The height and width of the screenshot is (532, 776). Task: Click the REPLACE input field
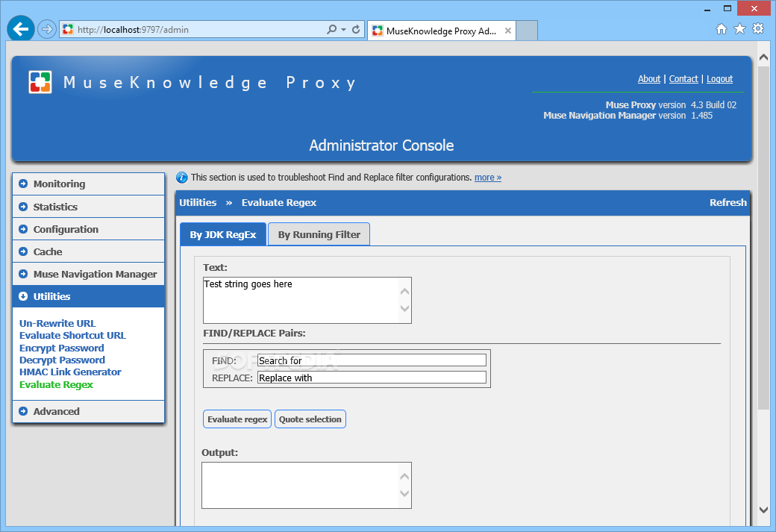click(372, 378)
